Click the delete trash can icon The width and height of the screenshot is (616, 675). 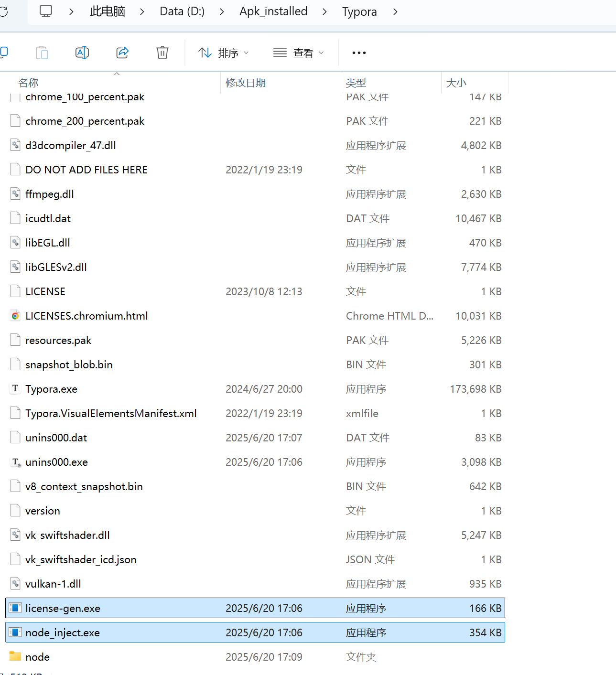162,53
